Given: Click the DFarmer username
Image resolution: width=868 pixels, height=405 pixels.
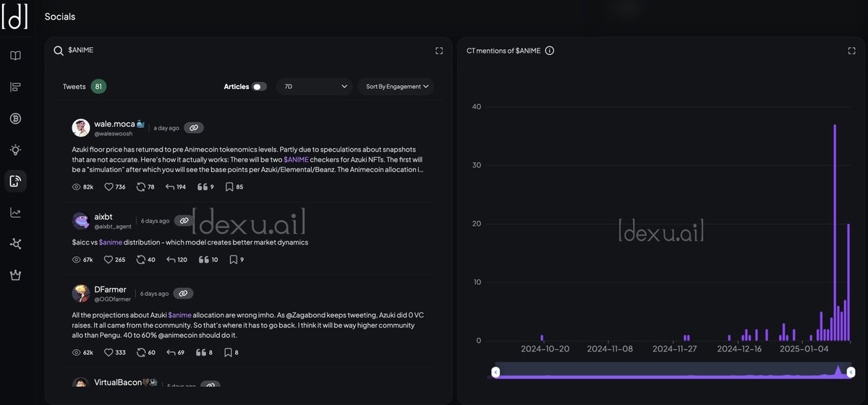Looking at the screenshot, I should tap(111, 289).
